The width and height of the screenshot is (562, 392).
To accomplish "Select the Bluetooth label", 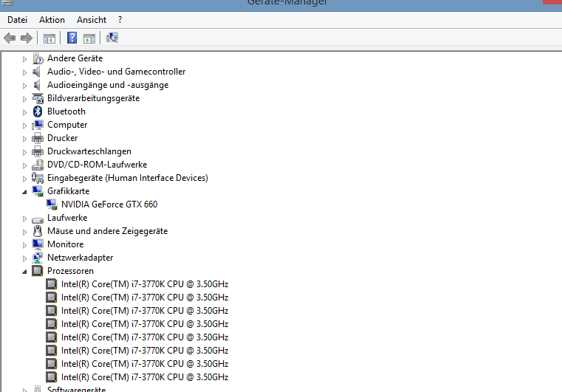I will click(66, 111).
